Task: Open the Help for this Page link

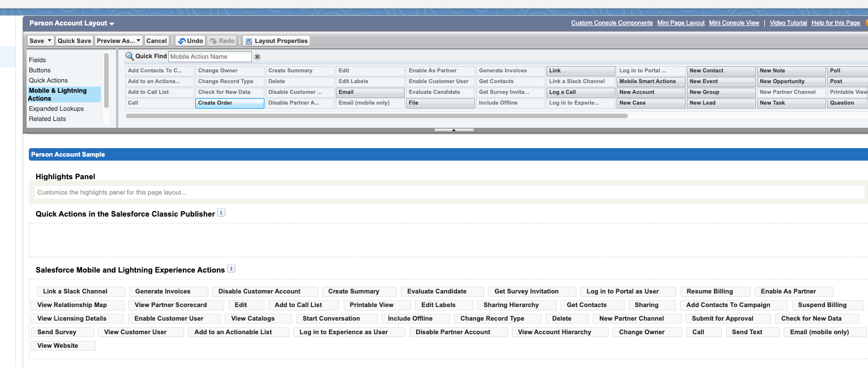Action: (836, 23)
